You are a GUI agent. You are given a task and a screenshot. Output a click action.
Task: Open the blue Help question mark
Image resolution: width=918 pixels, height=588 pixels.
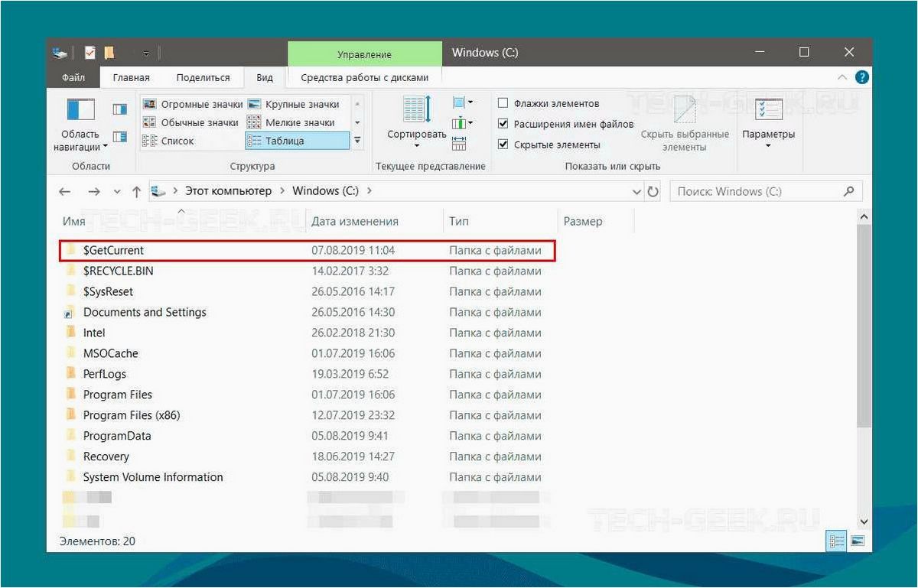pos(861,77)
